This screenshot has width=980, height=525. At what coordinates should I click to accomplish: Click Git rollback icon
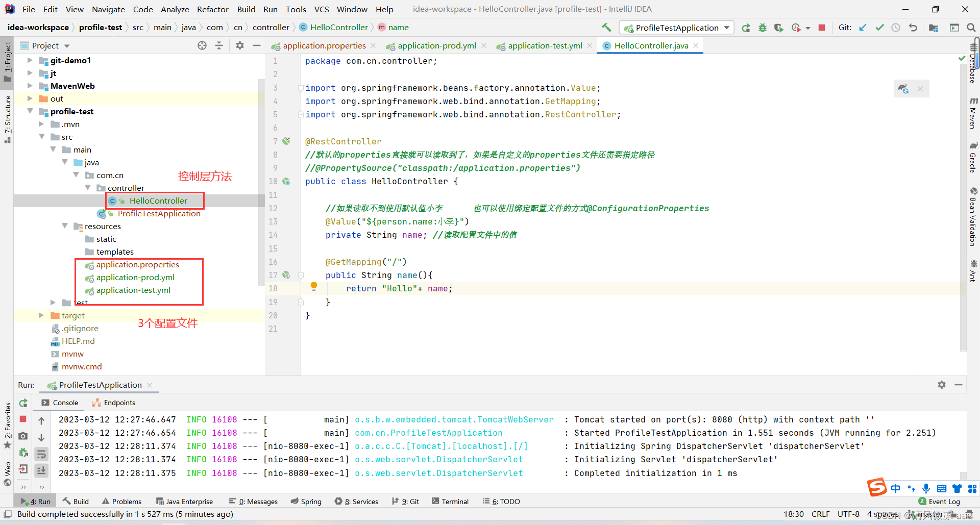(x=913, y=28)
